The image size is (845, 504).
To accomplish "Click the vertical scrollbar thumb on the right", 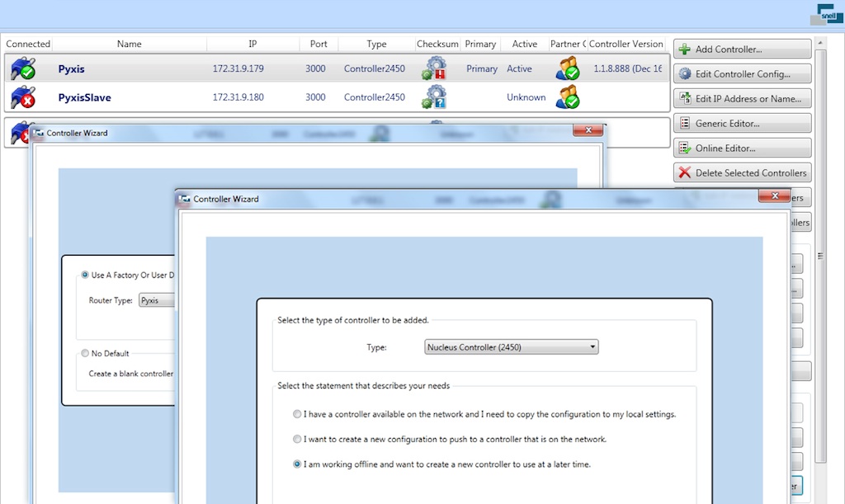I will point(820,256).
